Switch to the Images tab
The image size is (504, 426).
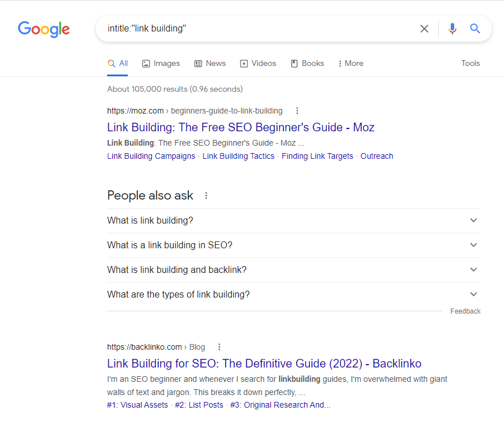coord(161,64)
